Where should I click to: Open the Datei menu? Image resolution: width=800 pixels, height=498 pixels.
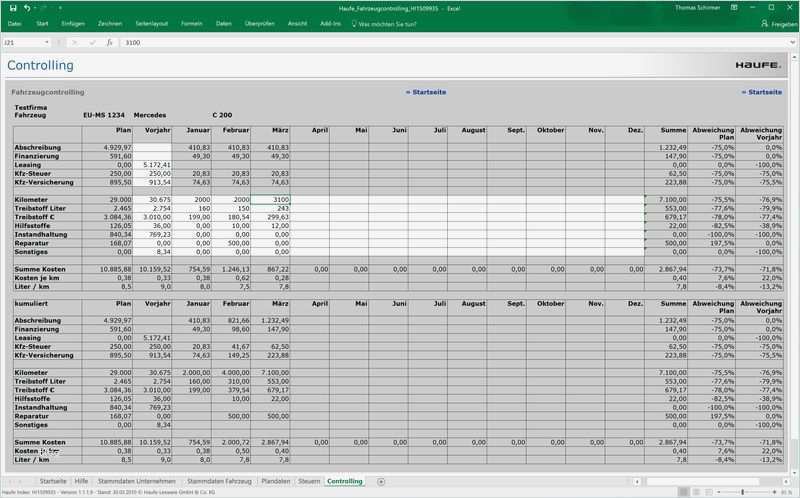(x=14, y=24)
